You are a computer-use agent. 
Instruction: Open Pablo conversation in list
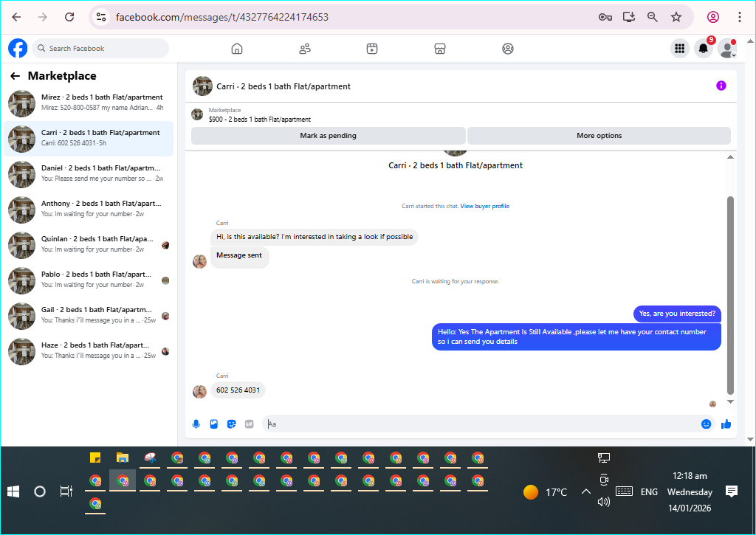pos(89,280)
